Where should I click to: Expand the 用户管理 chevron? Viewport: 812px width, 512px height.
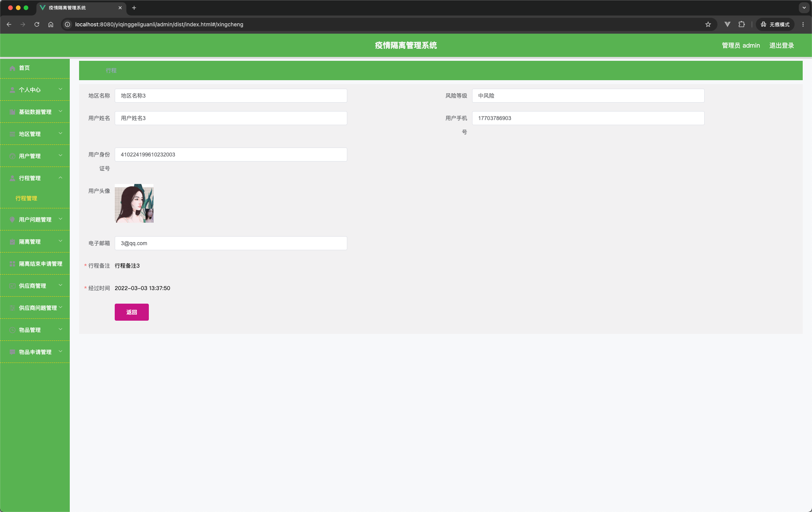60,156
